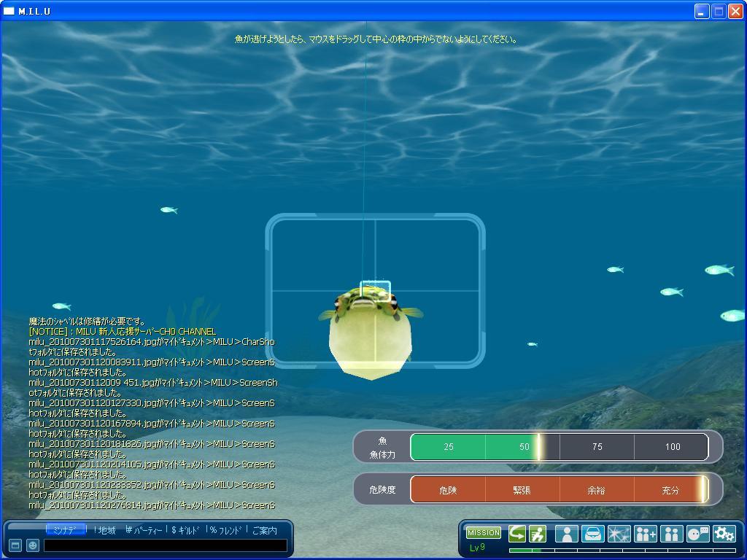Click the emoticon smiley button
747x560 pixels.
[32, 545]
